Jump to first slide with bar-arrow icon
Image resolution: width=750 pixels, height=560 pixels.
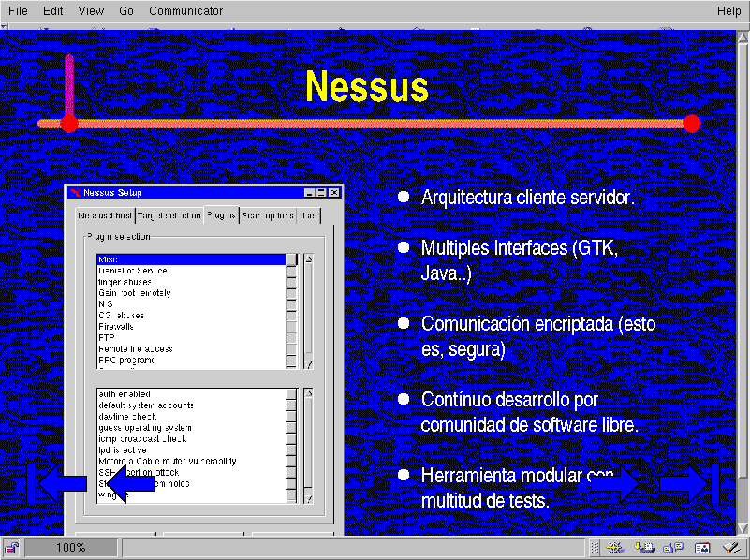point(56,483)
